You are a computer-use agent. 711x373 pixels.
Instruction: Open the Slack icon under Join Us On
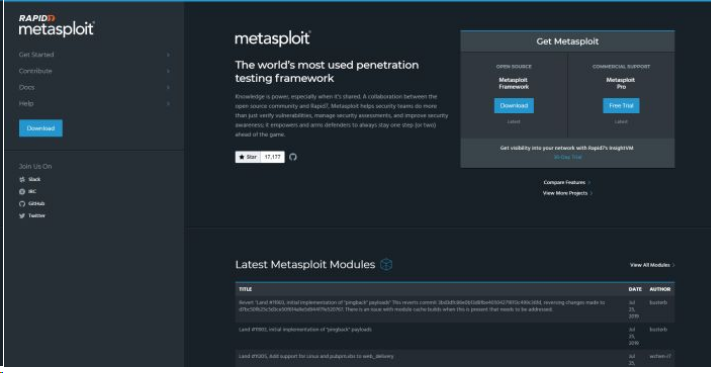(x=22, y=179)
